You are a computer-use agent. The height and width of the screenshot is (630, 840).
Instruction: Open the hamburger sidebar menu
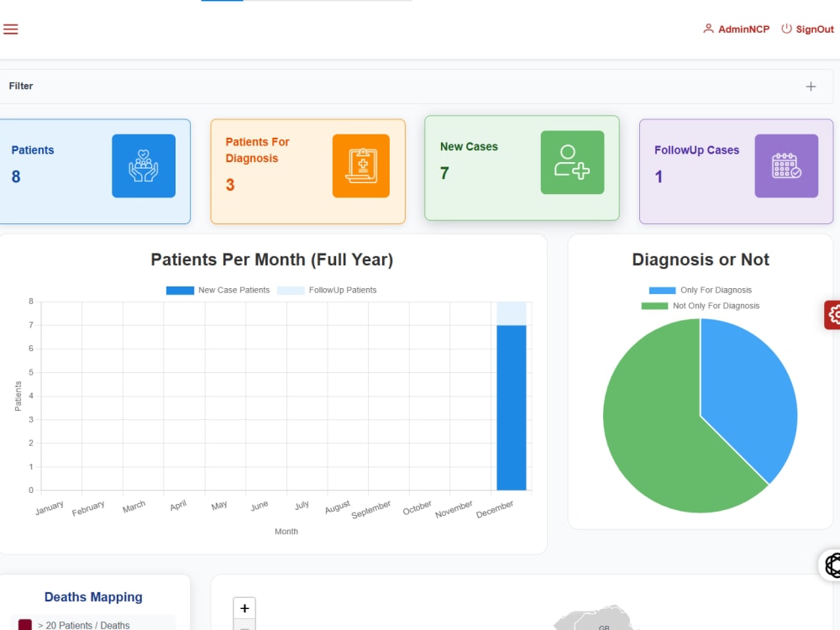11,29
